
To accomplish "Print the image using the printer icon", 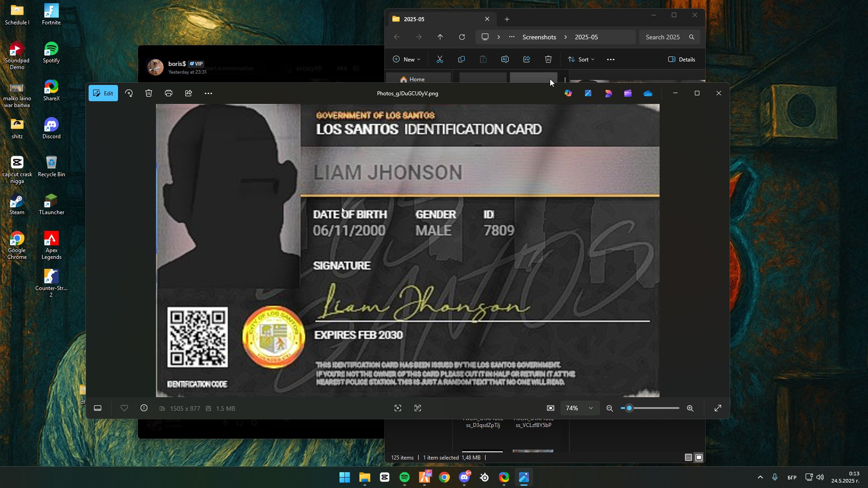I will tap(169, 93).
